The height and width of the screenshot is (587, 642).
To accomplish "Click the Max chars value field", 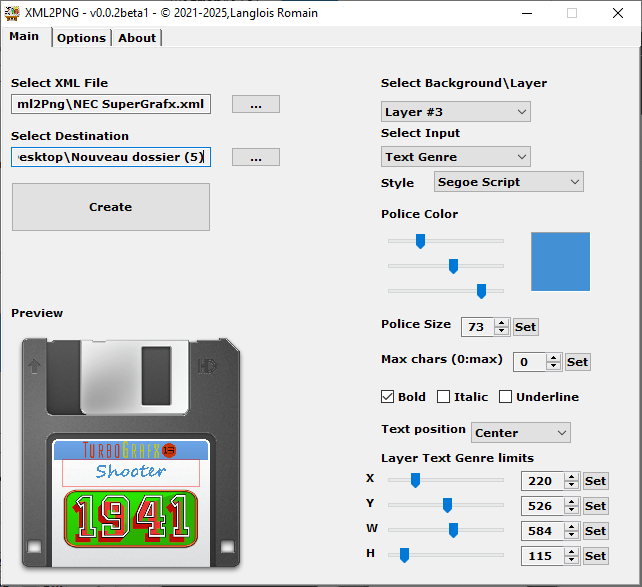I will tap(529, 362).
